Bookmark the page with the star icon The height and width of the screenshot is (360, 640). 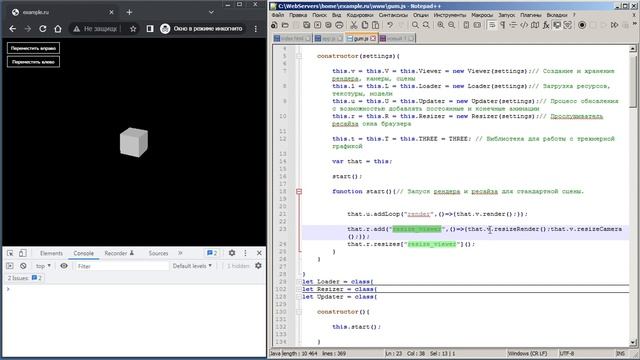133,29
